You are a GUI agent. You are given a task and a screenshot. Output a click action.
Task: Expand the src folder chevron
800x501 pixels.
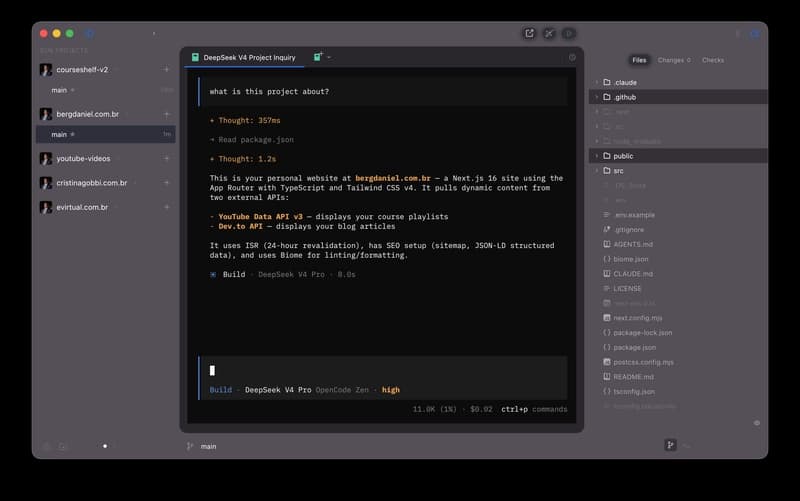596,170
